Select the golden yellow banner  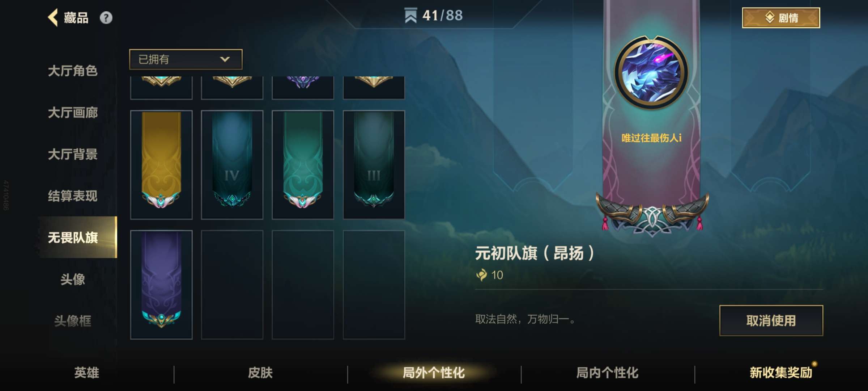point(161,165)
